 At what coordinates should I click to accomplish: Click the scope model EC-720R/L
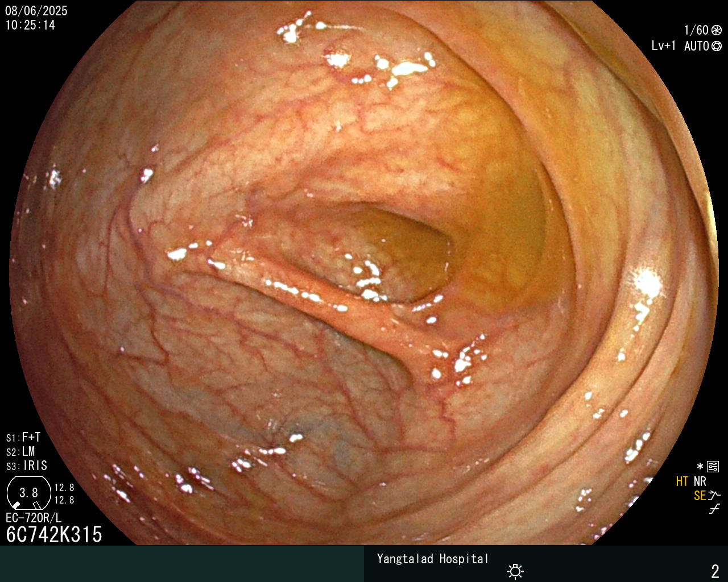click(34, 518)
